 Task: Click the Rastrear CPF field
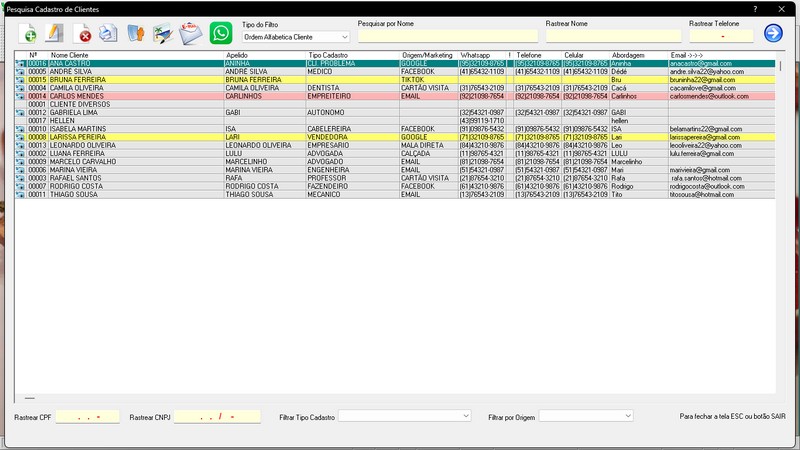click(88, 417)
